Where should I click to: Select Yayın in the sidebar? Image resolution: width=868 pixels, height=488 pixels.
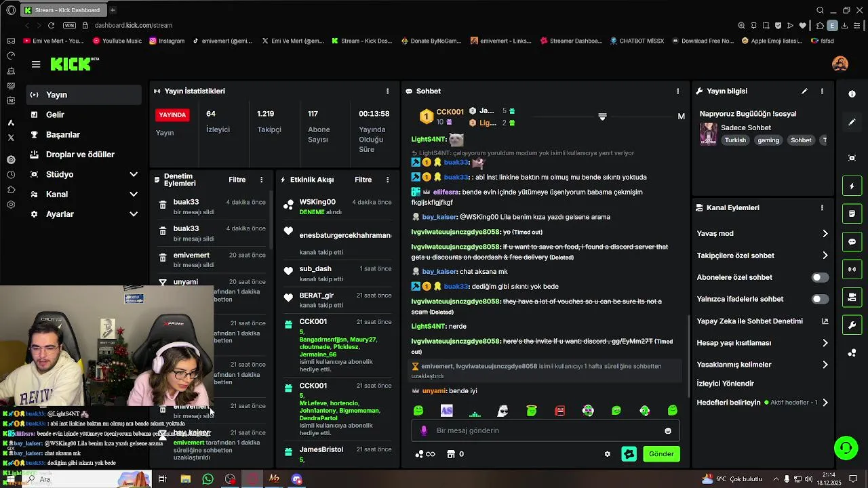pyautogui.click(x=84, y=95)
